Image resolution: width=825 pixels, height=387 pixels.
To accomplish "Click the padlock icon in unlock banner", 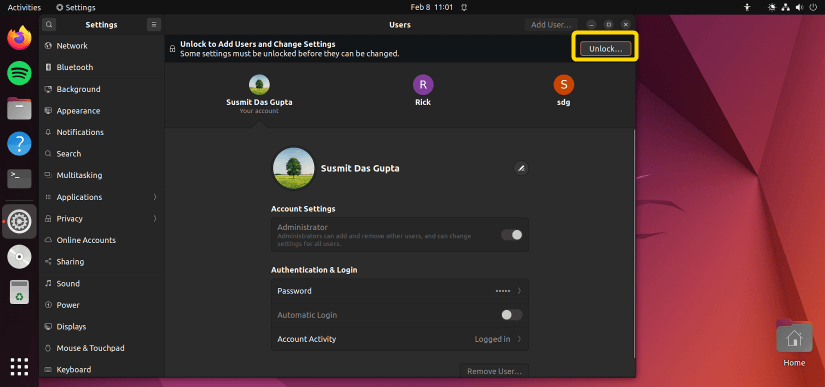I will click(172, 49).
